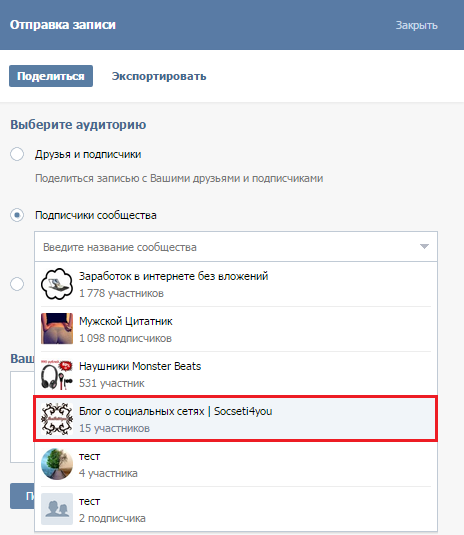The width and height of the screenshot is (464, 535).
Task: Choose Блог о социальных сетях | Socseti4you
Action: click(236, 419)
